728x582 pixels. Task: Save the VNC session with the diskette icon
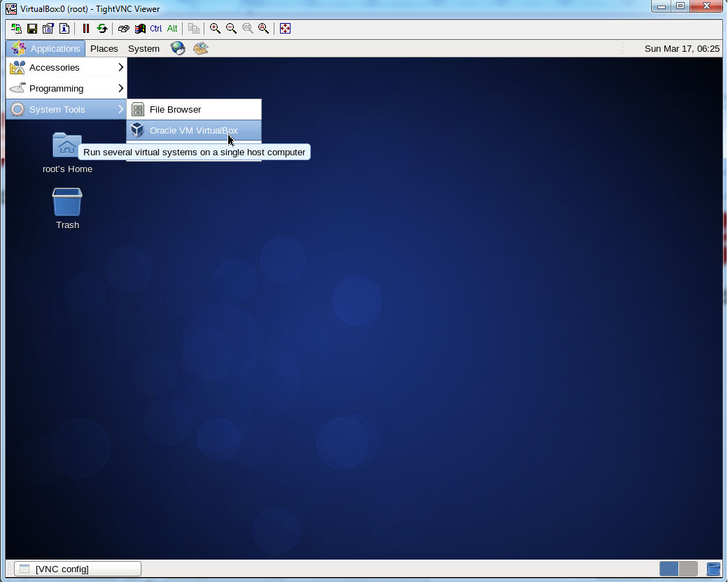coord(31,29)
